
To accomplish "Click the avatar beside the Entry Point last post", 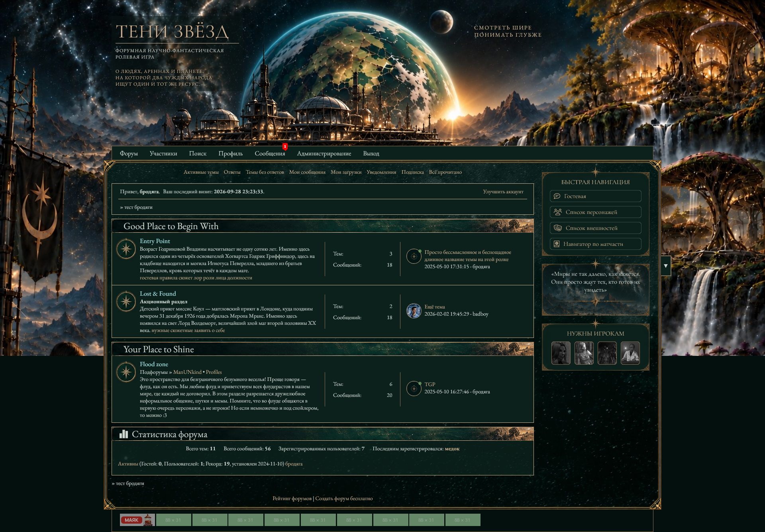I will (414, 256).
